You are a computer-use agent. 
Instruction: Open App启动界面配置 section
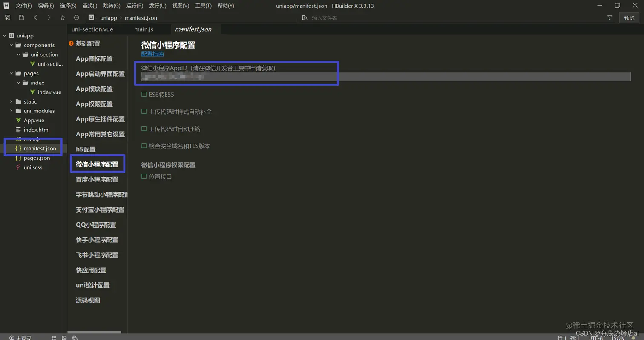100,74
